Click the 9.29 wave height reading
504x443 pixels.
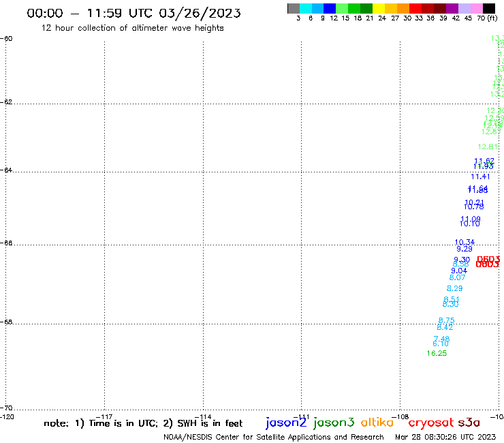[x=464, y=249]
